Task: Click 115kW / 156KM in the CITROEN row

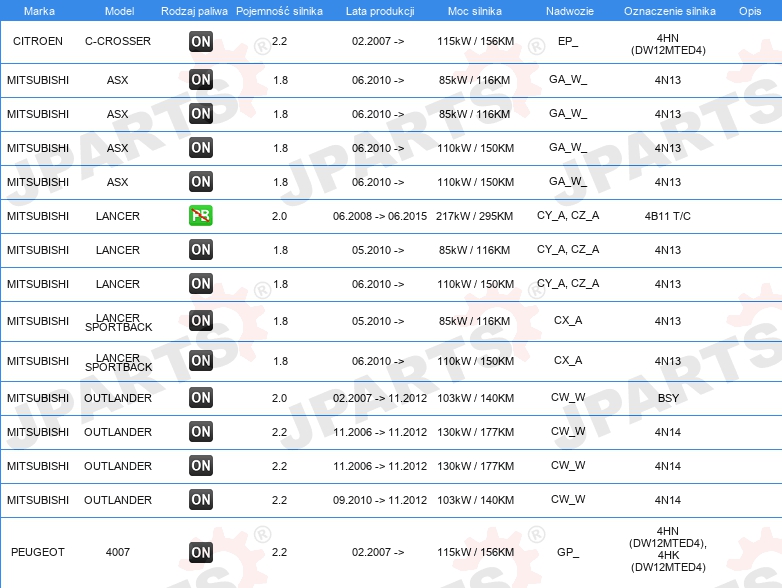Action: point(475,41)
